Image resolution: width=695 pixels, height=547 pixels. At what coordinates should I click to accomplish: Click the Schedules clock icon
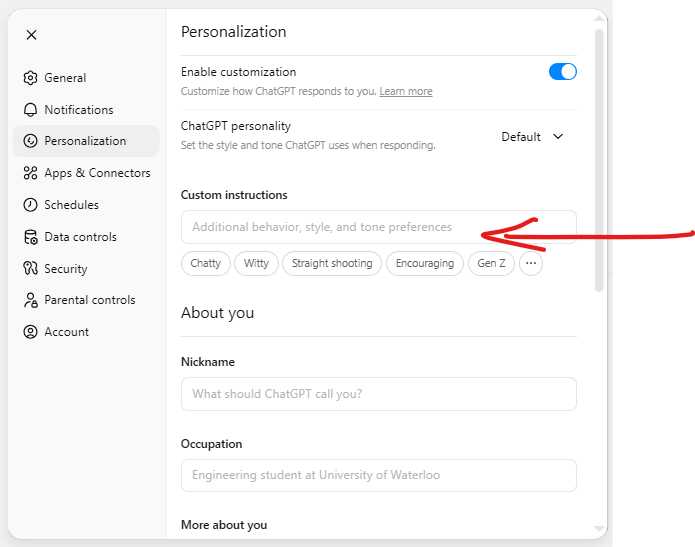pyautogui.click(x=31, y=205)
